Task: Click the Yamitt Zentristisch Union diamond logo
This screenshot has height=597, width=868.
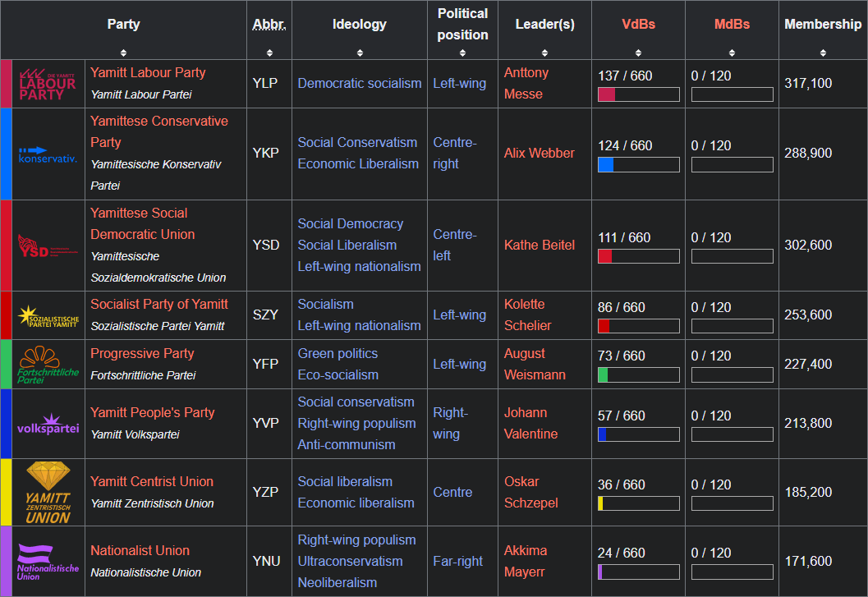Action: pyautogui.click(x=48, y=493)
